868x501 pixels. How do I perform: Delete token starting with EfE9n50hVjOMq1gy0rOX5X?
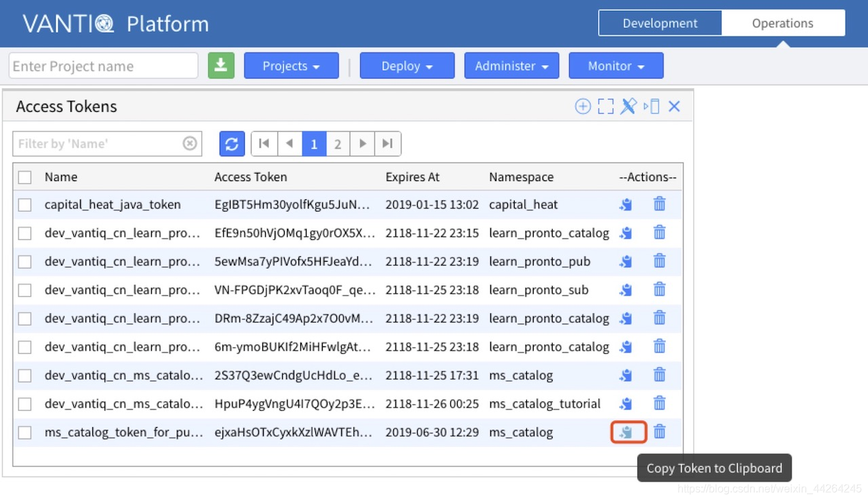click(x=659, y=233)
